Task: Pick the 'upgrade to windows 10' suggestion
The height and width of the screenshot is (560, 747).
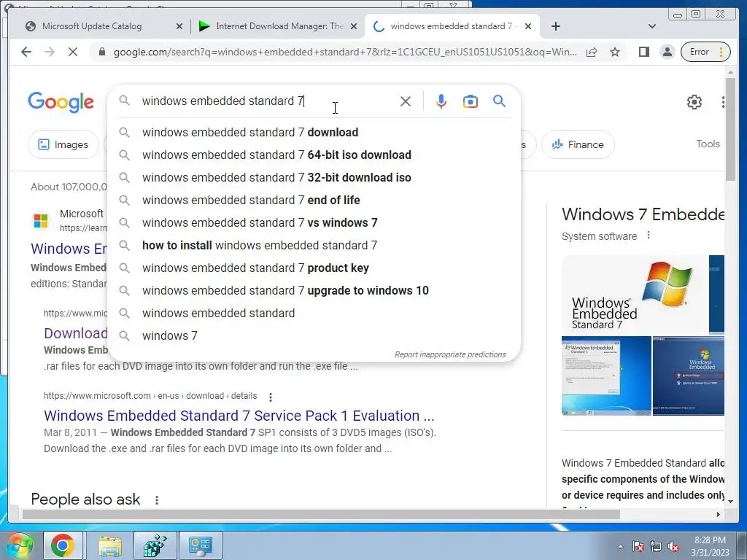Action: click(x=314, y=290)
